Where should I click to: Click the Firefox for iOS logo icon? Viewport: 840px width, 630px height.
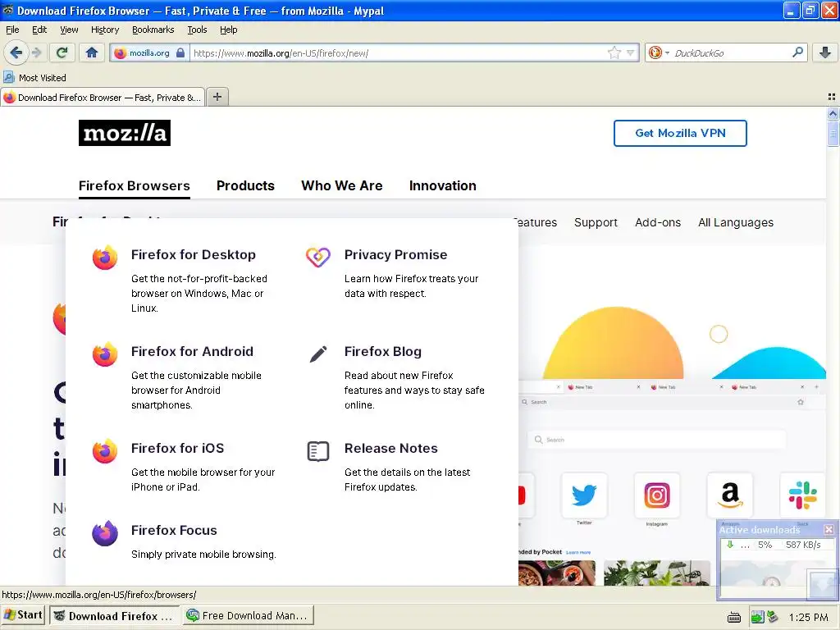104,451
